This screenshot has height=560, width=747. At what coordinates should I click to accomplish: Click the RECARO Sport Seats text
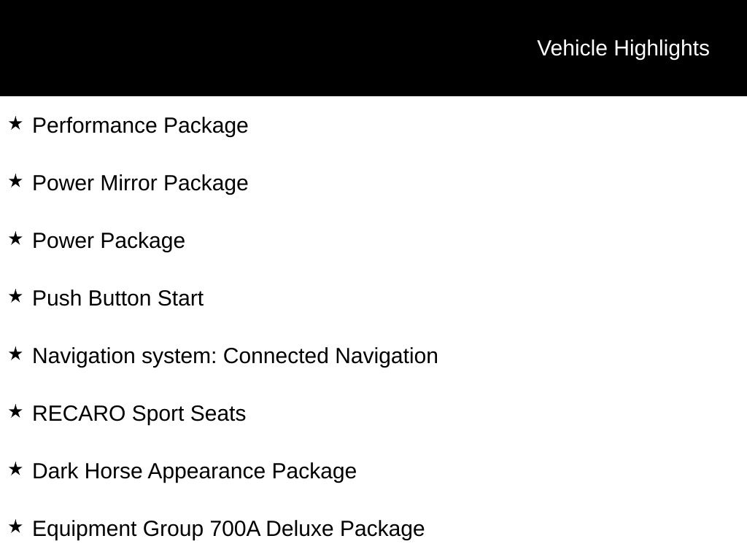click(x=139, y=413)
